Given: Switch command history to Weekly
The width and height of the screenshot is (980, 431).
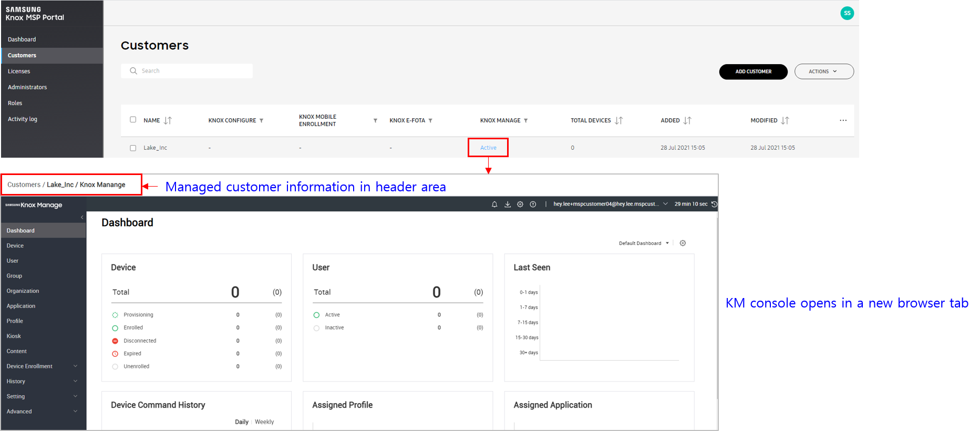Looking at the screenshot, I should (264, 422).
